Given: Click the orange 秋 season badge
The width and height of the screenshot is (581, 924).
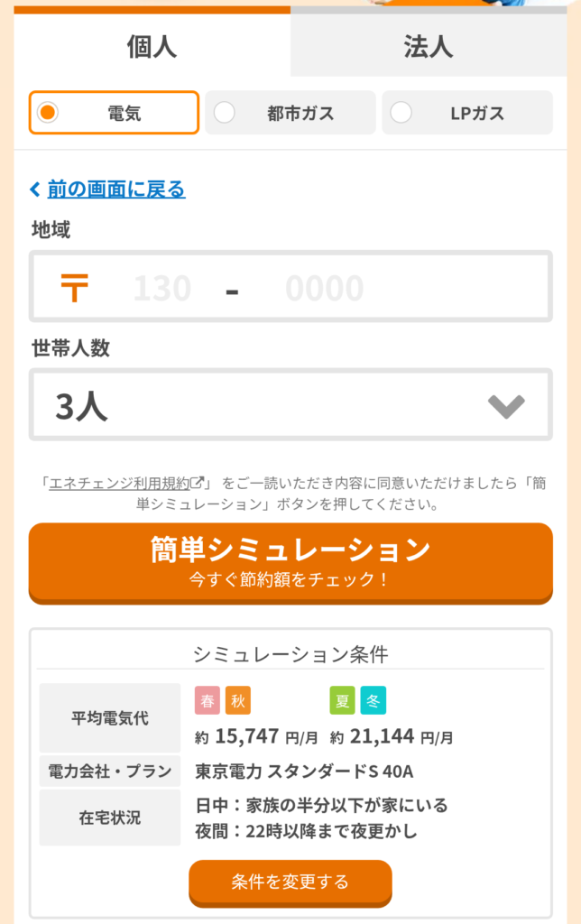Looking at the screenshot, I should tap(238, 700).
